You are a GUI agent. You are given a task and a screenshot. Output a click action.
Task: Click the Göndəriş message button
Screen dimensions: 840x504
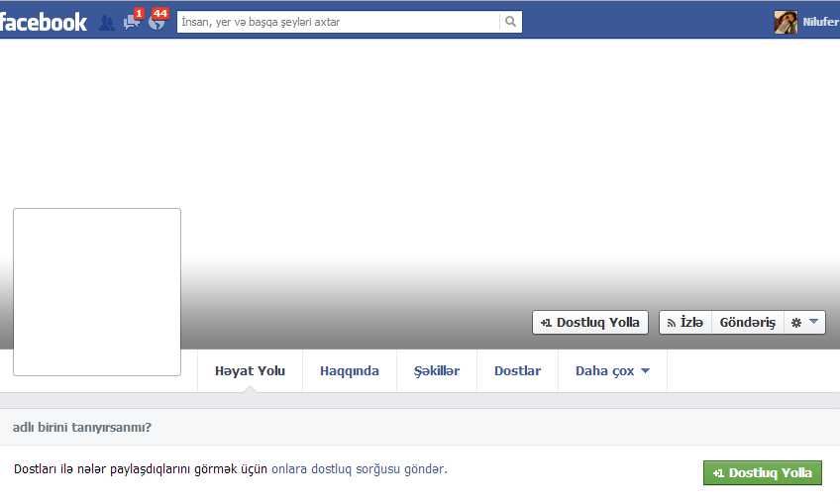pyautogui.click(x=747, y=323)
